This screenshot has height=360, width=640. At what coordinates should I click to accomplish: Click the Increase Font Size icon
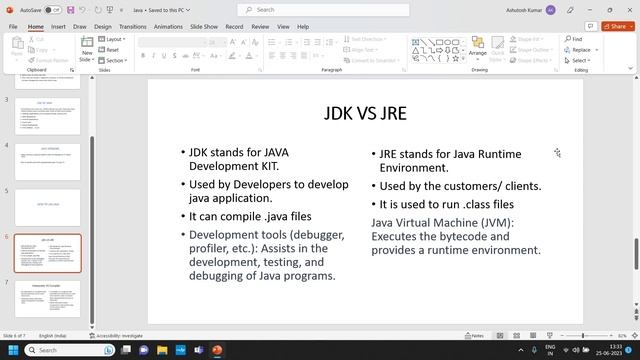233,42
